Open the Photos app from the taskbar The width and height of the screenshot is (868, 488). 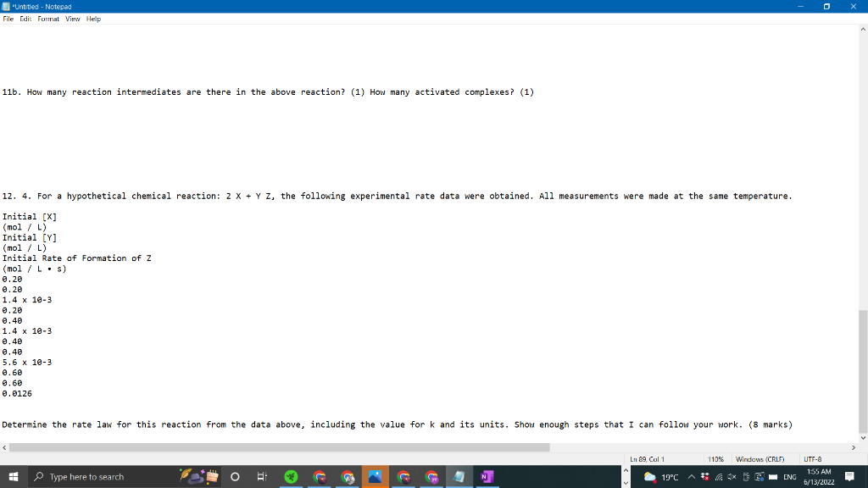[x=375, y=476]
